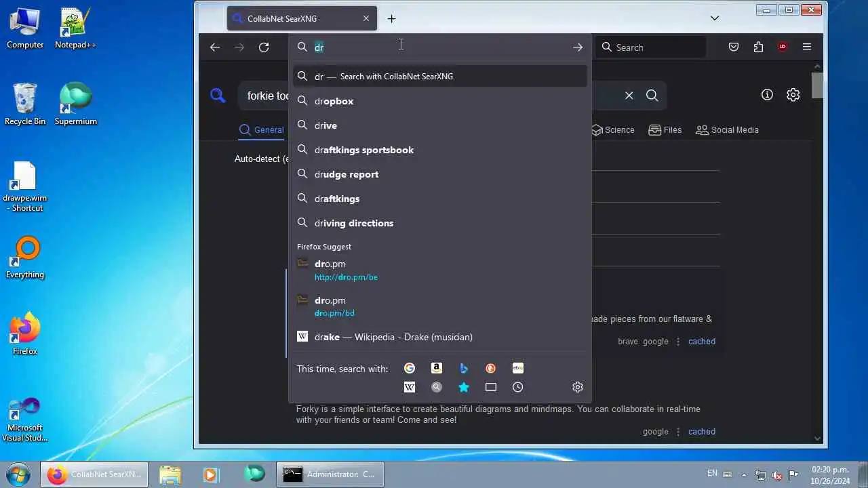
Task: Switch to Administrator command prompt taskbar window
Action: click(x=330, y=474)
